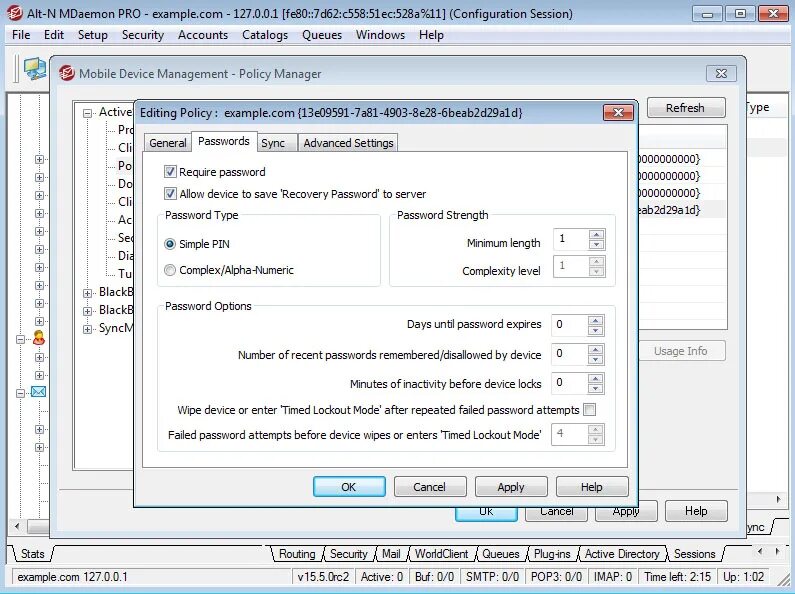The height and width of the screenshot is (594, 795).
Task: Open the Setup menu
Action: pos(93,35)
